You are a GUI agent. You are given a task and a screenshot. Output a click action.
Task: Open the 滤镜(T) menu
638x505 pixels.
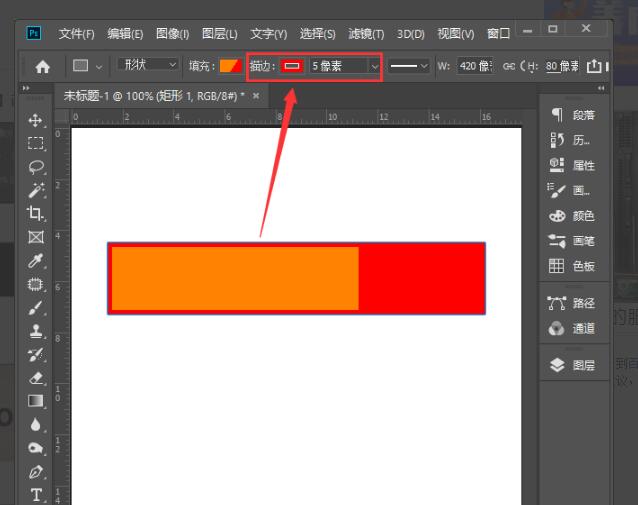366,34
